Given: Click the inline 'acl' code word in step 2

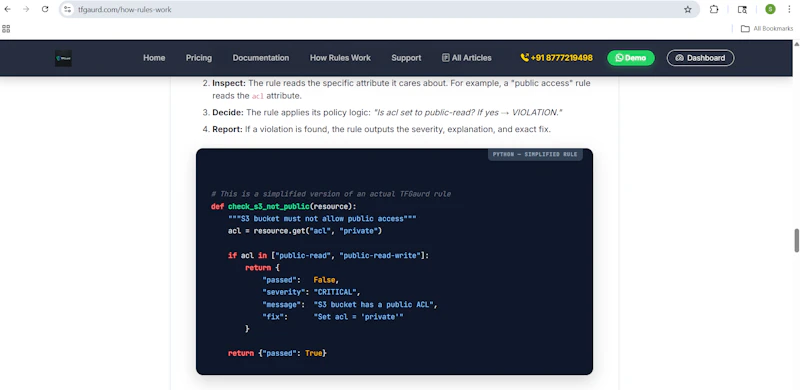Looking at the screenshot, I should coord(258,96).
